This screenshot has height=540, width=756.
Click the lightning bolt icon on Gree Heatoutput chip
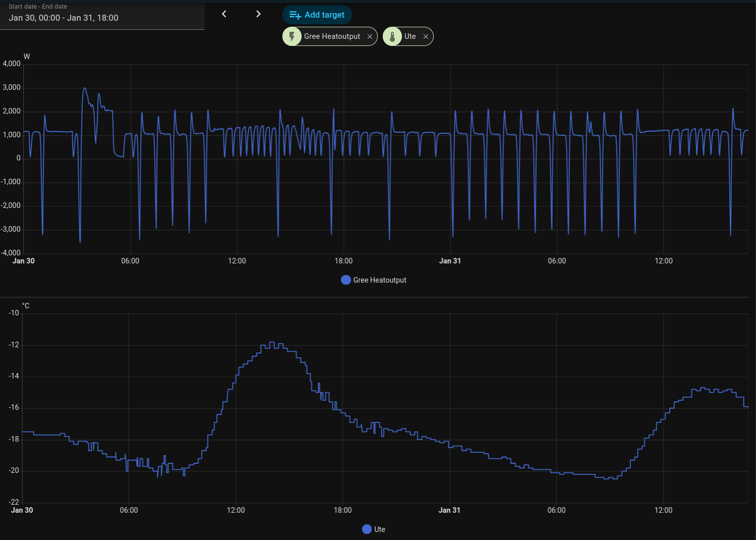click(x=292, y=36)
